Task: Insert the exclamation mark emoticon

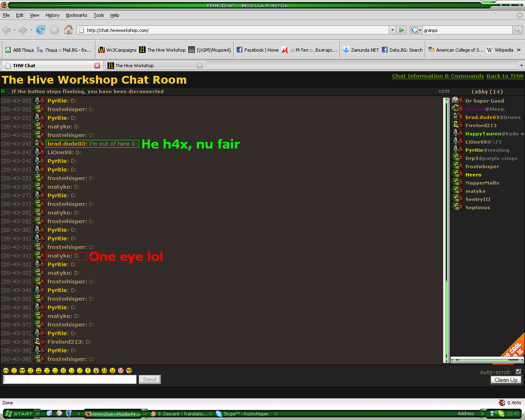Action: pyautogui.click(x=88, y=370)
